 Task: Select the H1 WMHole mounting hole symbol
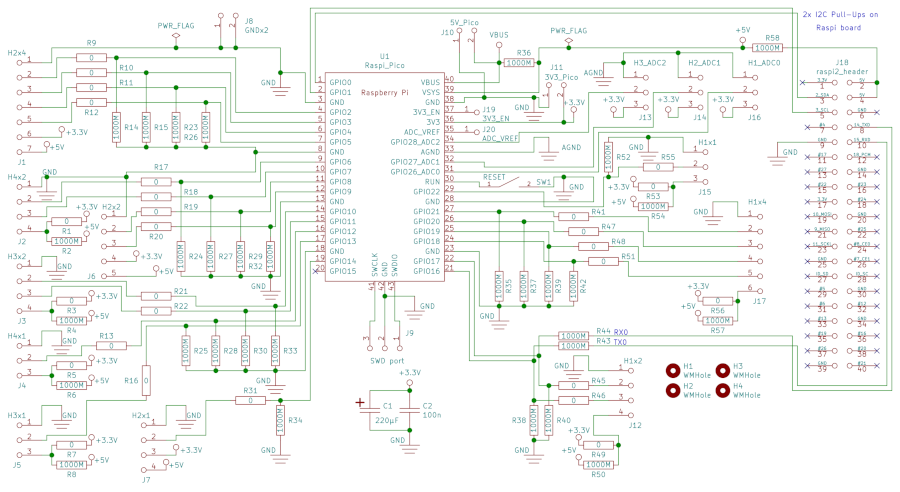point(673,371)
